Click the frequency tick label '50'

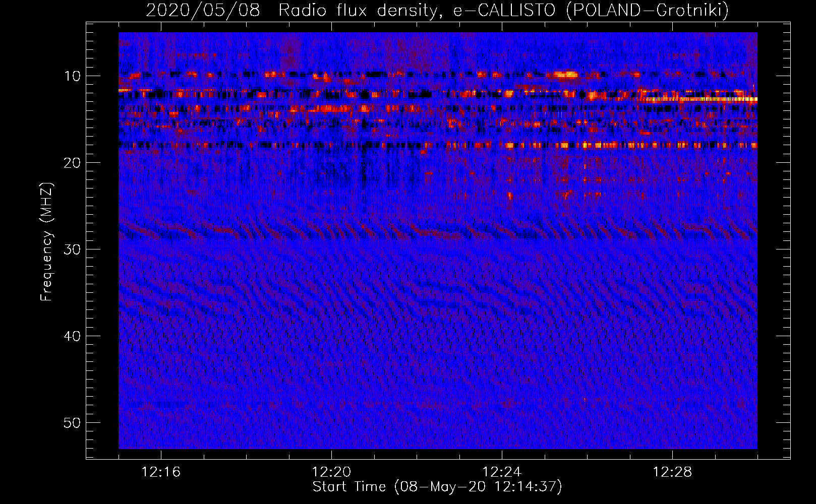(x=73, y=423)
